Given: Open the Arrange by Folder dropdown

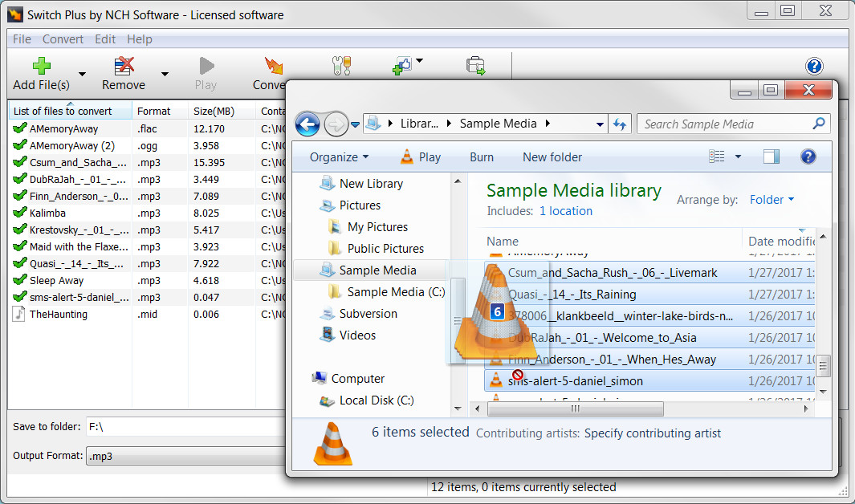Looking at the screenshot, I should coord(770,199).
